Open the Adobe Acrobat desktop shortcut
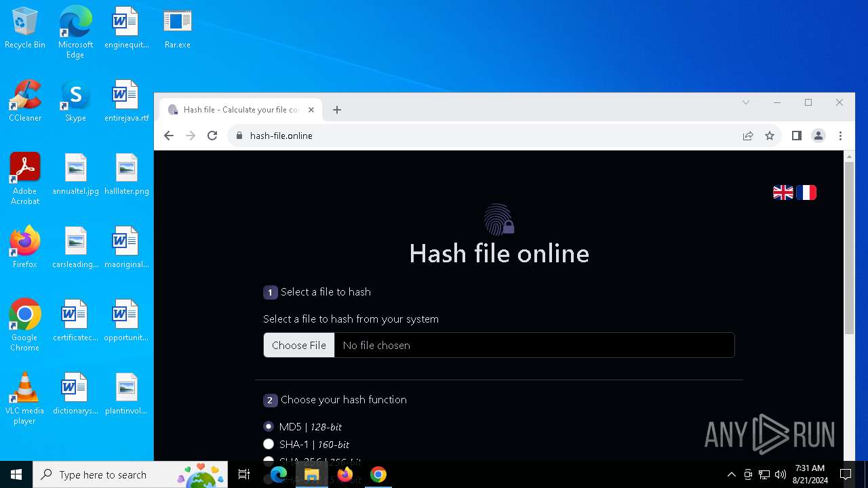The width and height of the screenshot is (868, 488). click(x=25, y=179)
